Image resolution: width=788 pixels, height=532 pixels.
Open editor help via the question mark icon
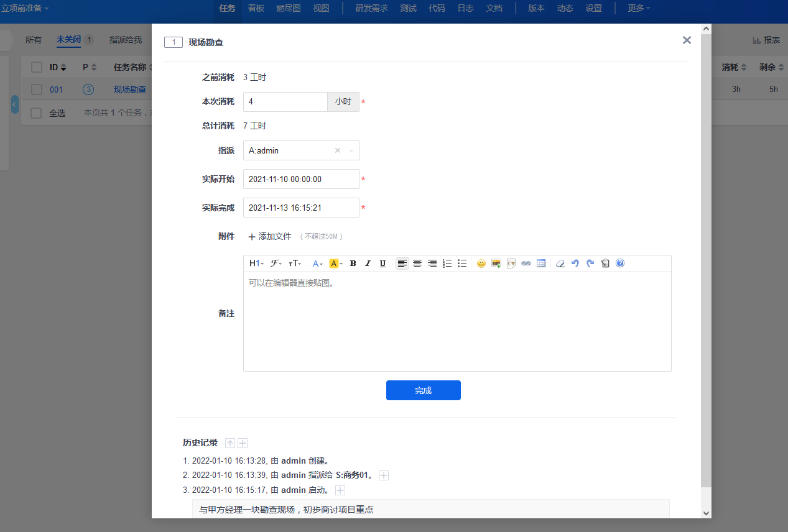coord(620,264)
